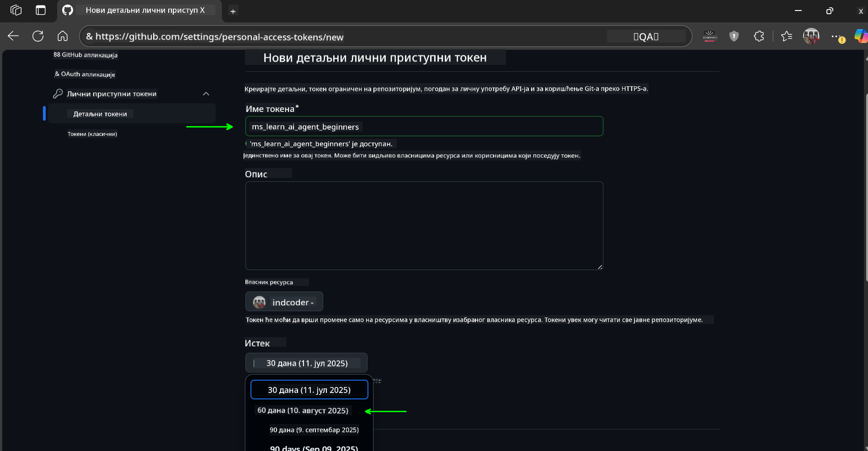Open Токени (класични) sidebar item
The image size is (868, 451).
click(92, 134)
